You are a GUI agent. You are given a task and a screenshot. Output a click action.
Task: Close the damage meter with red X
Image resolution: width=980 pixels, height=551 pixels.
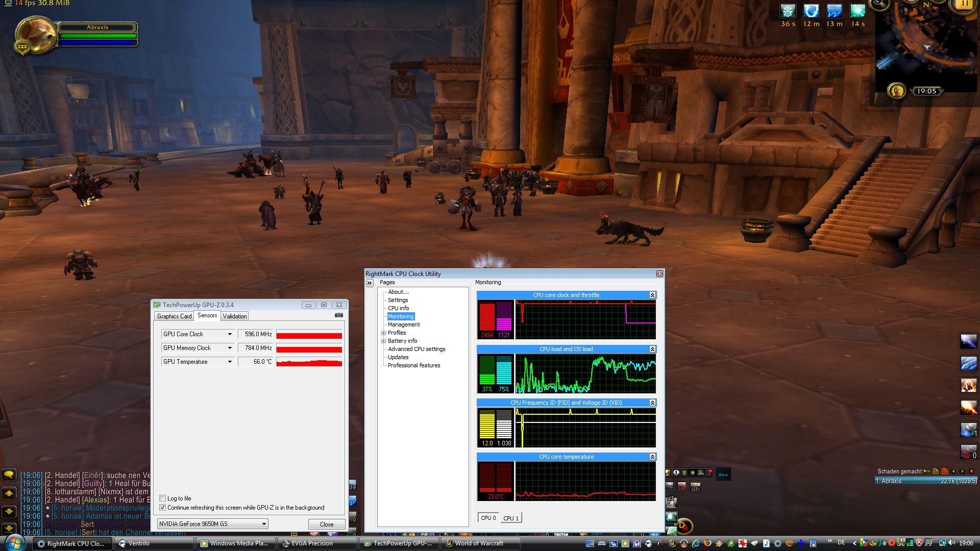[x=971, y=471]
